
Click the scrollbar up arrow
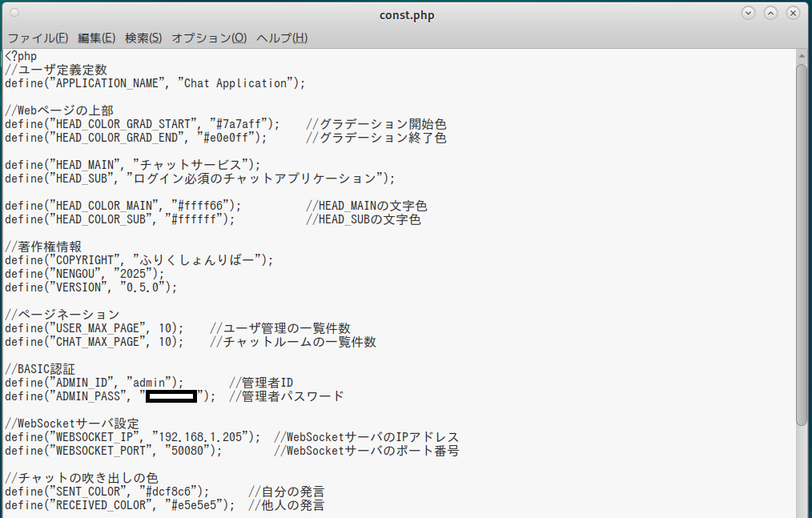pos(802,55)
